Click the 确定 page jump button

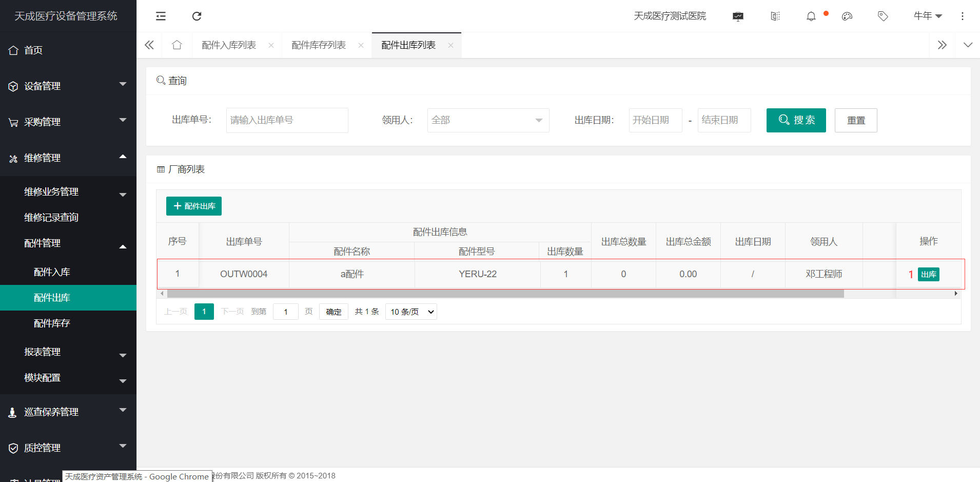(x=334, y=312)
